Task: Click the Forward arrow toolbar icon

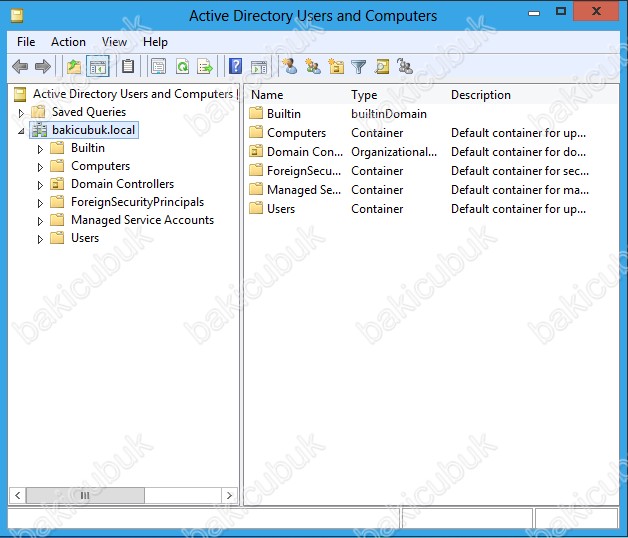Action: (x=43, y=66)
